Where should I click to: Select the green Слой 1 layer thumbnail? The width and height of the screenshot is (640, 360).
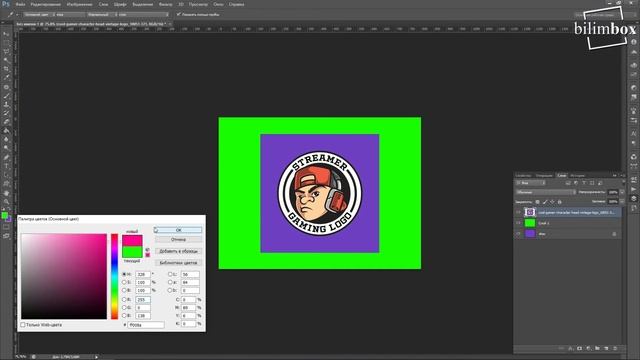click(530, 223)
